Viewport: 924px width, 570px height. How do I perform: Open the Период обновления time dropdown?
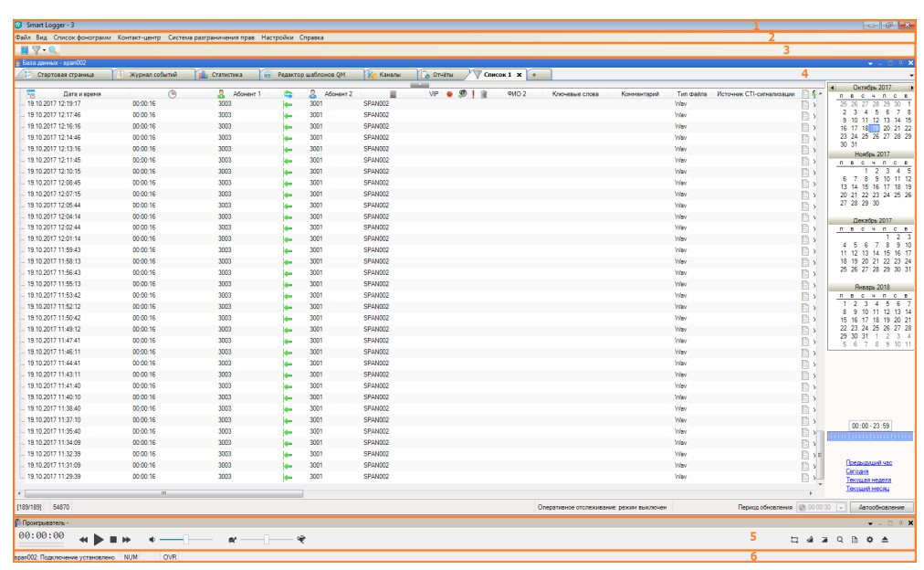[843, 506]
